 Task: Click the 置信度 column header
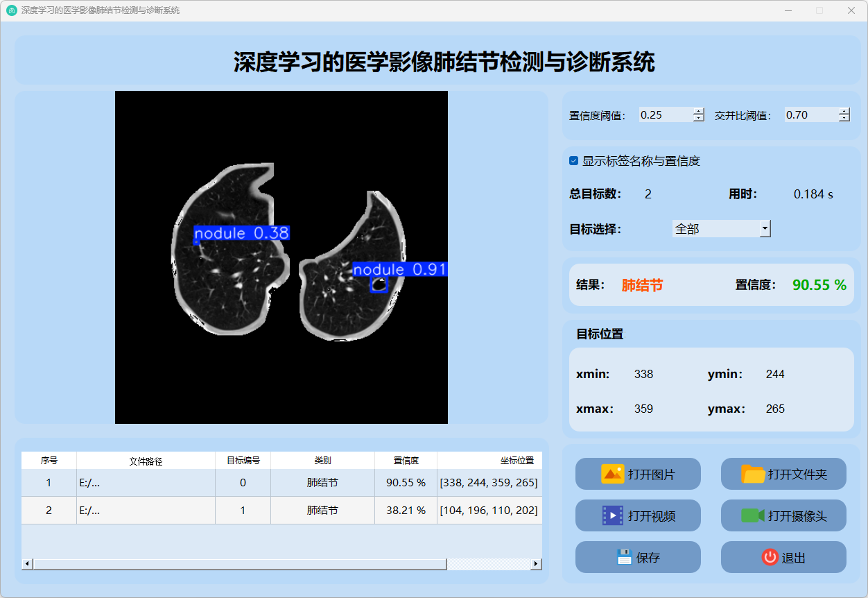[406, 461]
